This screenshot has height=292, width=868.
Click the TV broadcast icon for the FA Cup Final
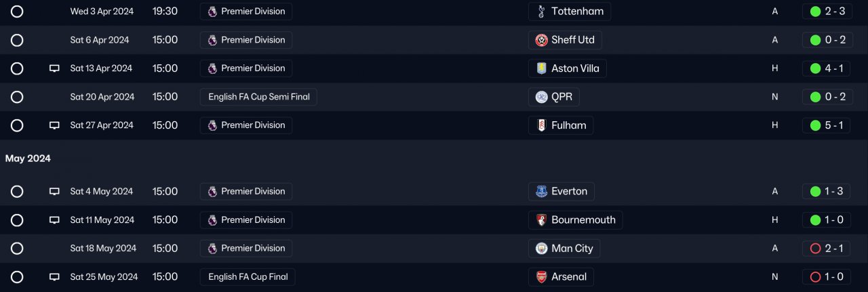(54, 277)
